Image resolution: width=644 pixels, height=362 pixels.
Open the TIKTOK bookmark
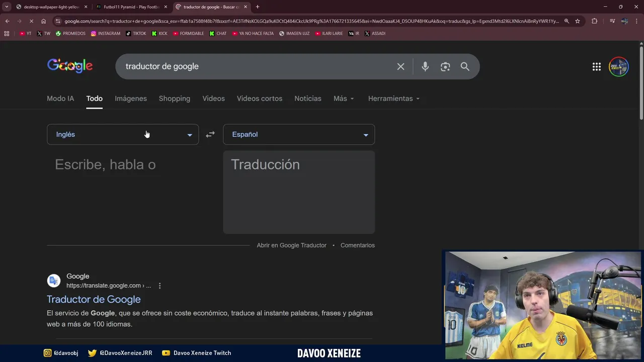pyautogui.click(x=136, y=33)
